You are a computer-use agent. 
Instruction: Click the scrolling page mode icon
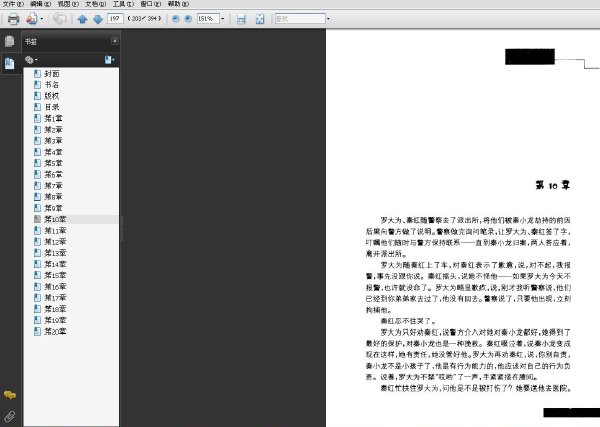click(241, 19)
